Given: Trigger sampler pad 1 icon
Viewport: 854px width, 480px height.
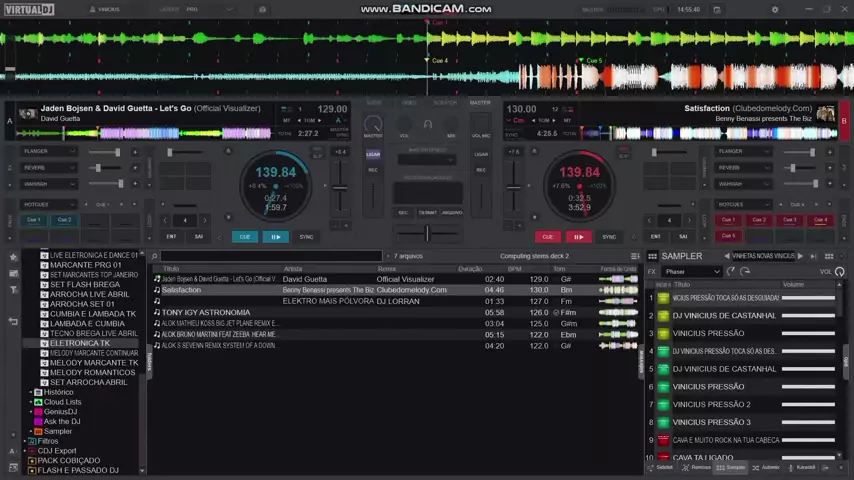Looking at the screenshot, I should (663, 298).
